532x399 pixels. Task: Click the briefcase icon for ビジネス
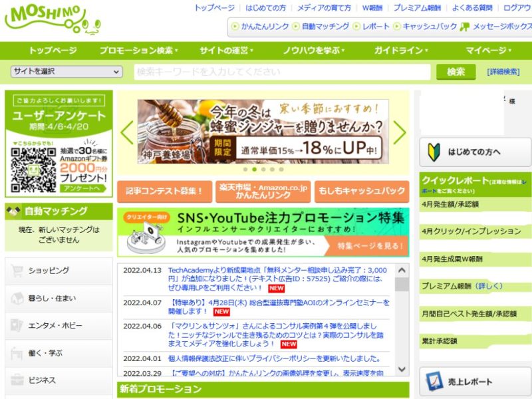[x=17, y=380]
